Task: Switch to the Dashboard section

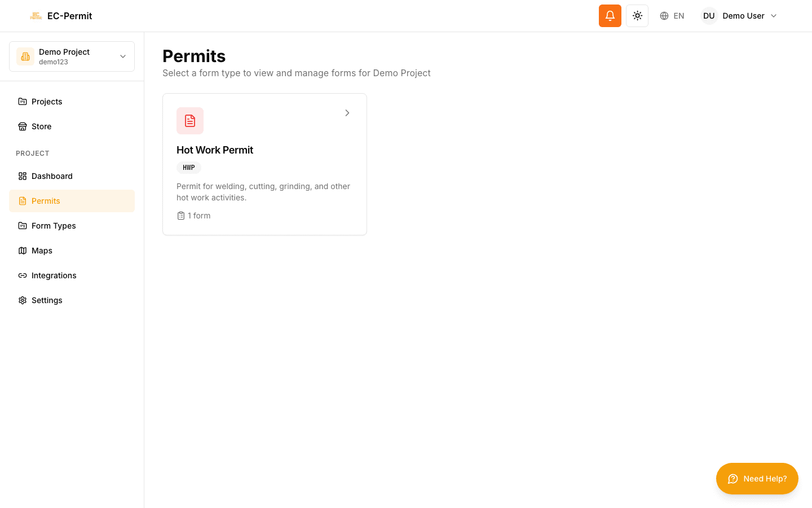Action: pyautogui.click(x=52, y=176)
